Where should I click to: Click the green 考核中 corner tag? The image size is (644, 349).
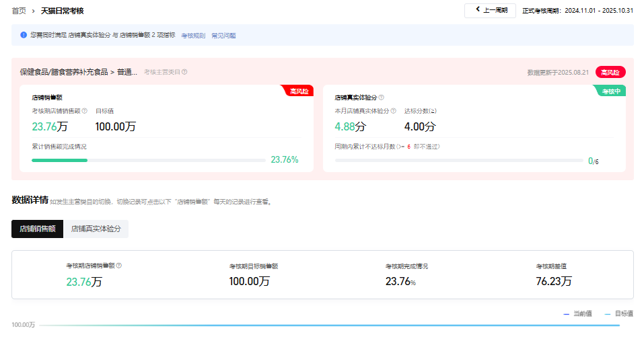pyautogui.click(x=611, y=91)
